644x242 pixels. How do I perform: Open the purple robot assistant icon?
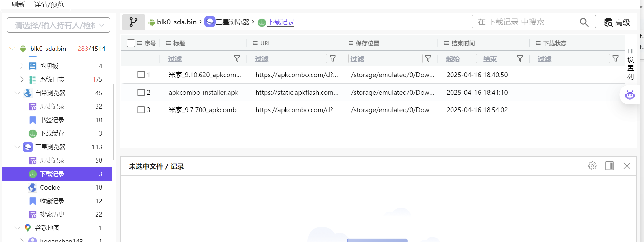coord(630,95)
